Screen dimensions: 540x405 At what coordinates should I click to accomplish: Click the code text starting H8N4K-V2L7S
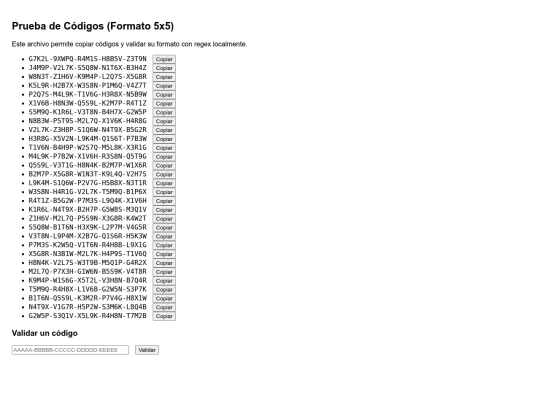(87, 263)
